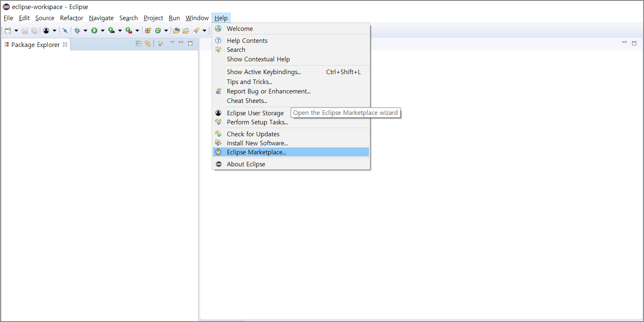Click the user account icon in toolbar
This screenshot has width=644, height=322.
coord(46,30)
